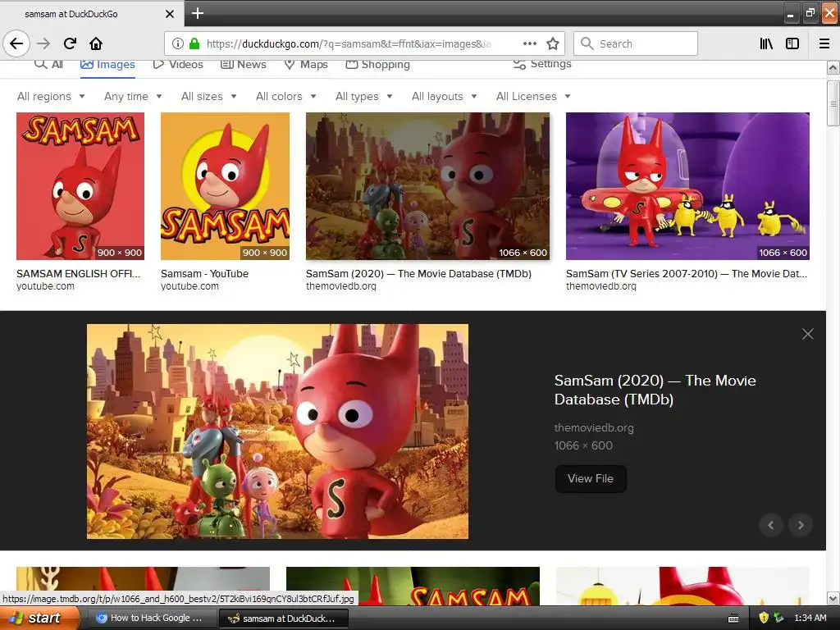This screenshot has width=840, height=630.
Task: Go back with the browser back arrow
Action: [16, 43]
